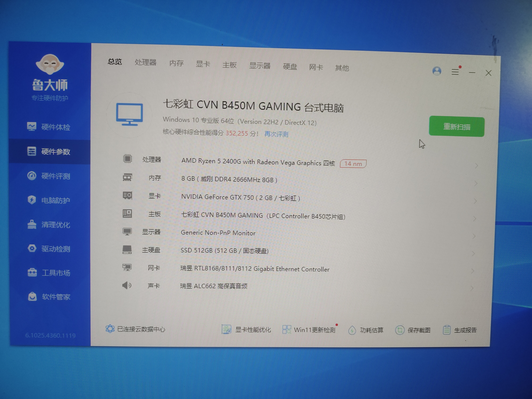Image resolution: width=532 pixels, height=399 pixels.
Task: Click the user account avatar icon
Action: point(437,71)
